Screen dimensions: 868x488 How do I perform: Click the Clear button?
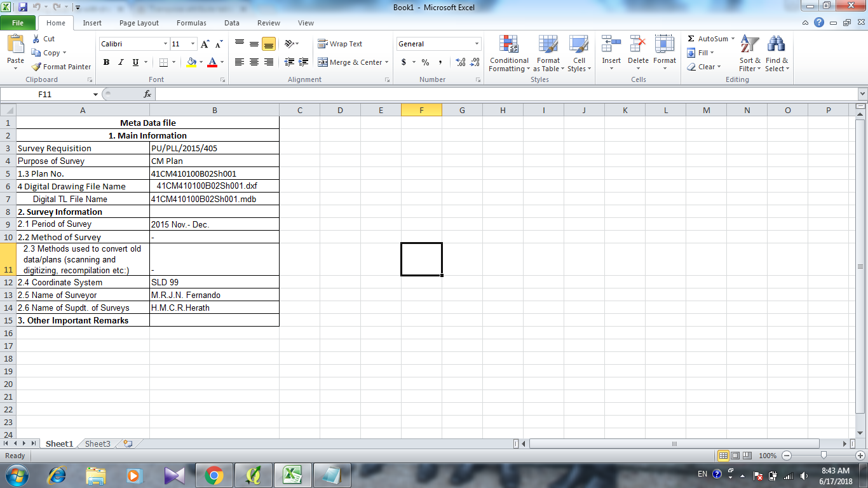pyautogui.click(x=704, y=67)
